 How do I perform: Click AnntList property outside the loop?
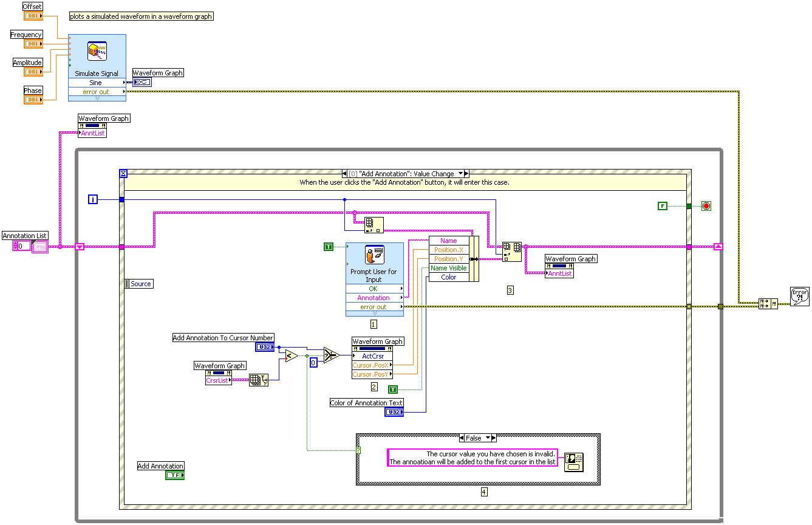[x=92, y=132]
